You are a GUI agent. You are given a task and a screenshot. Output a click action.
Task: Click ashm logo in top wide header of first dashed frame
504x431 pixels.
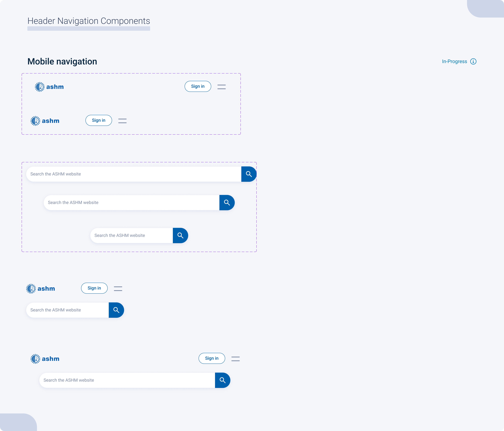[x=49, y=87]
